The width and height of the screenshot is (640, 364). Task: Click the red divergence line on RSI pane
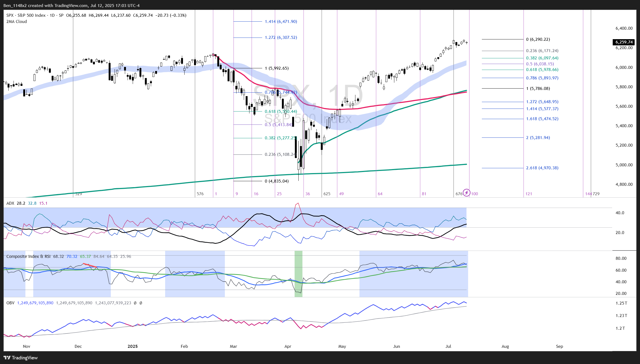point(90,265)
